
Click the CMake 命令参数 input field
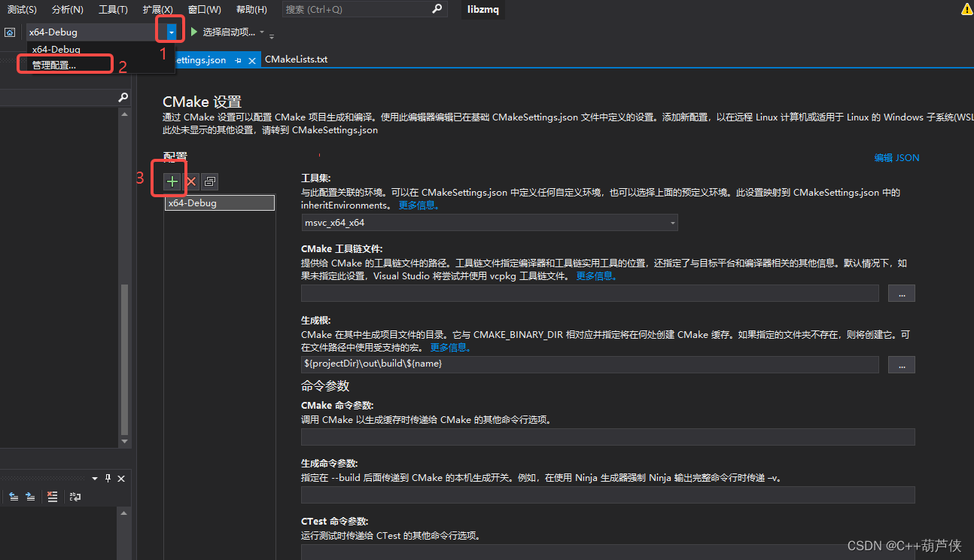point(608,437)
